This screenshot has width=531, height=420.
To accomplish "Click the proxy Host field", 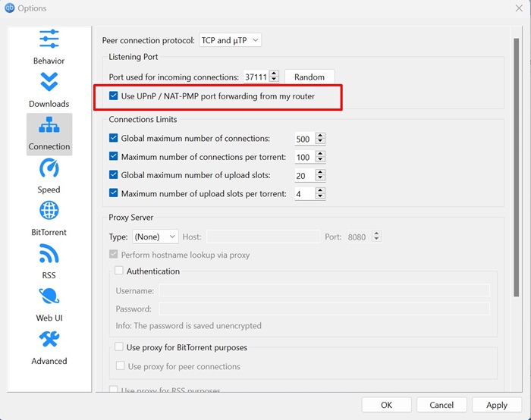I will click(x=263, y=237).
